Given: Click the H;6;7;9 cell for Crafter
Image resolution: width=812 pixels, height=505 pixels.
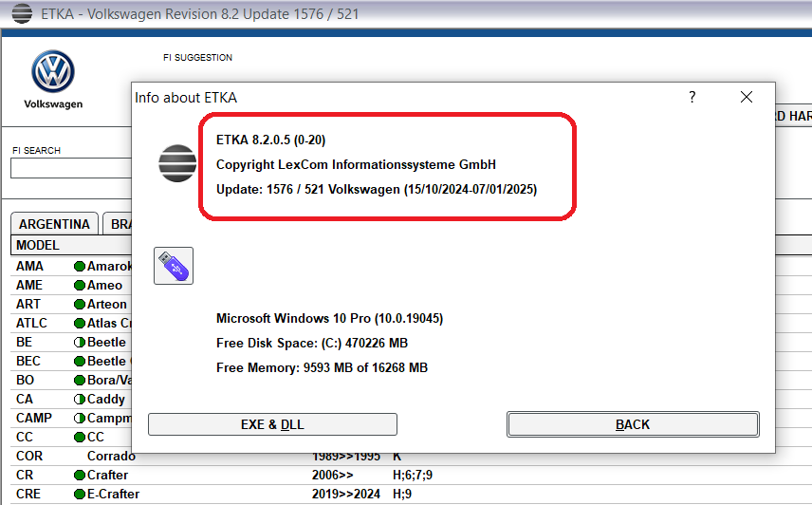Looking at the screenshot, I should 413,475.
